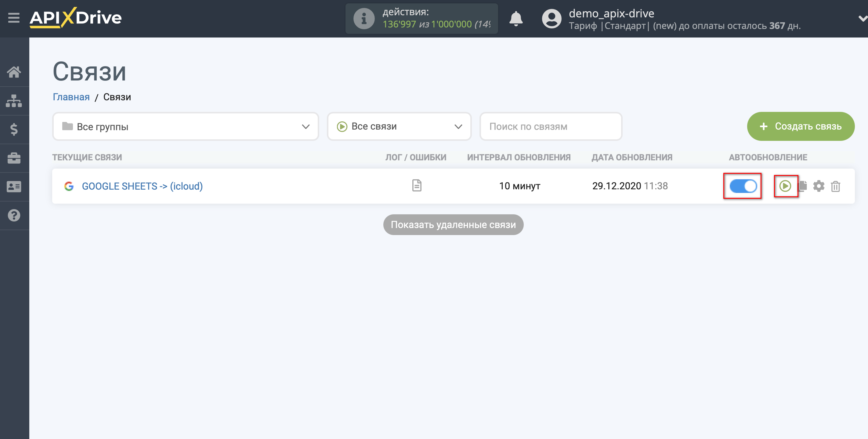Expand the 'Все связи' filter dropdown
Viewport: 868px width, 439px height.
(400, 127)
